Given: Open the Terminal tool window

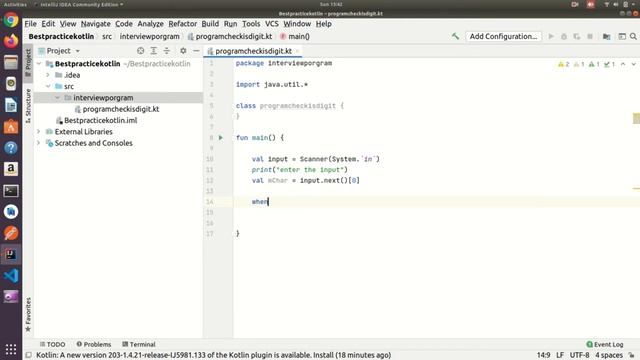Looking at the screenshot, I should (x=139, y=344).
